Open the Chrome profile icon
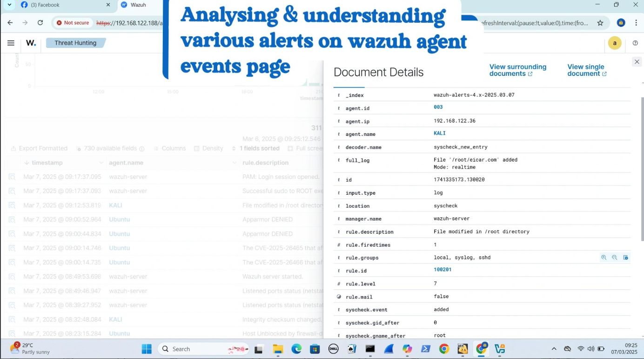This screenshot has width=644, height=359. 621,23
